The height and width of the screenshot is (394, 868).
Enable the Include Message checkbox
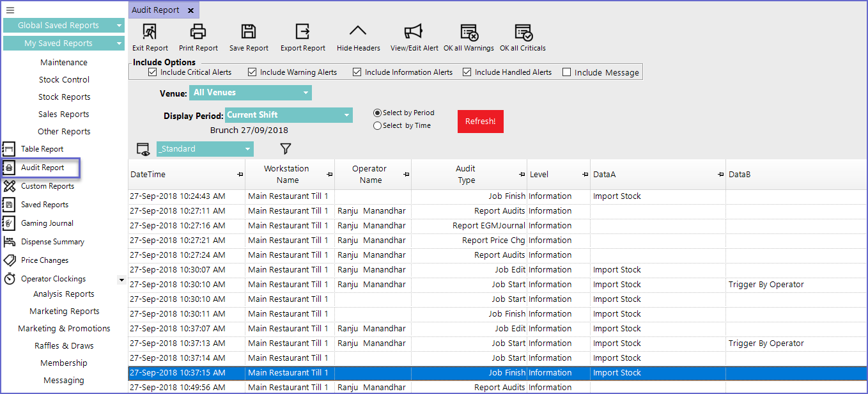566,72
